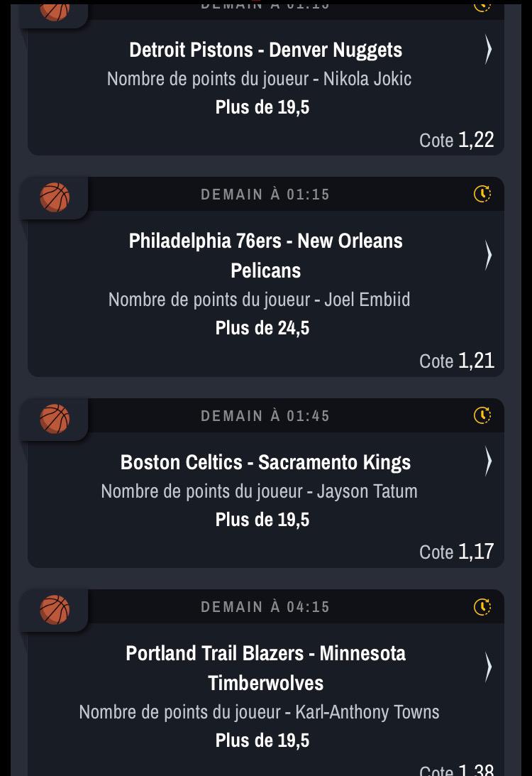Click basketball icon on Boston Celtics card
This screenshot has width=532, height=776.
point(55,419)
